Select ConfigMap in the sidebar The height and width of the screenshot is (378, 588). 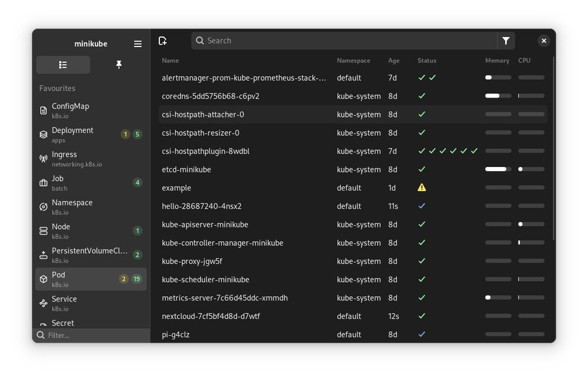pyautogui.click(x=91, y=111)
